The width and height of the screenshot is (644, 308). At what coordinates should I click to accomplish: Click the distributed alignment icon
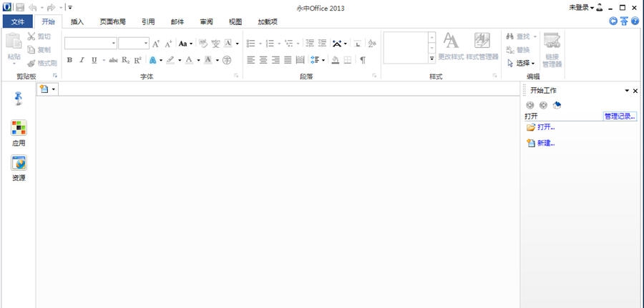click(301, 60)
